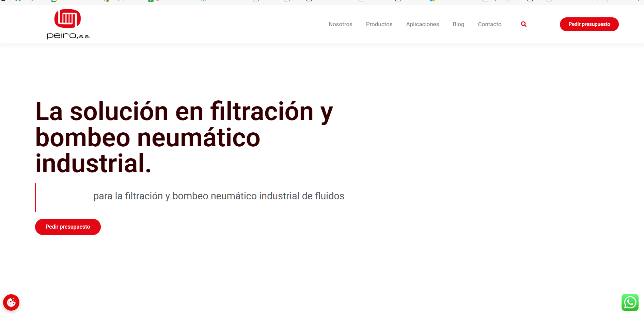This screenshot has height=314, width=644.
Task: Expand the Productos navigation menu
Action: coord(379,24)
